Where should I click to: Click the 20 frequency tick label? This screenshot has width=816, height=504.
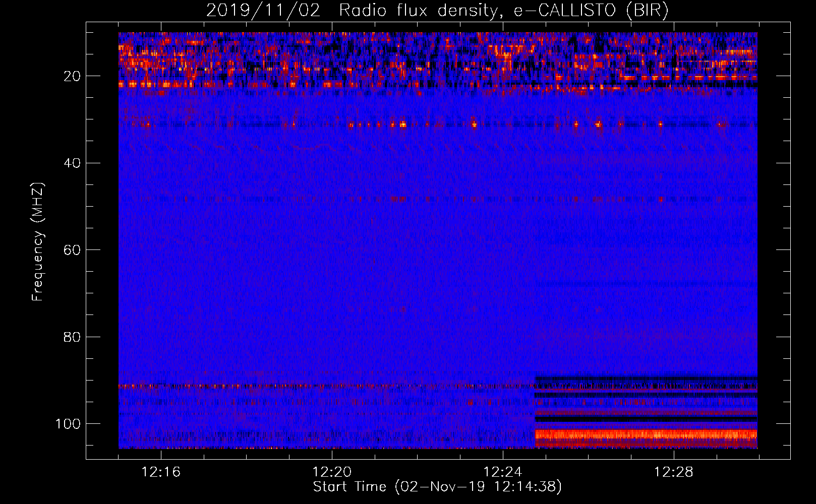point(72,76)
